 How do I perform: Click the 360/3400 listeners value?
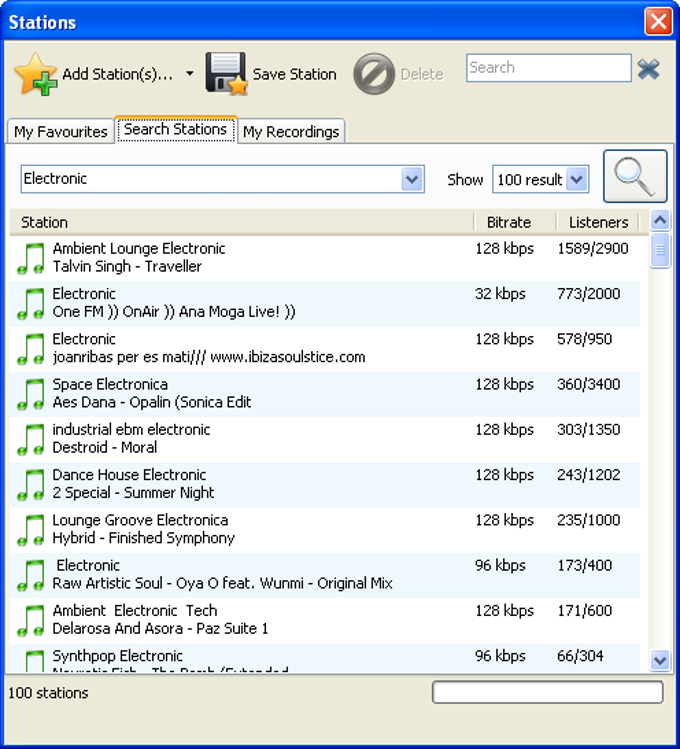[x=588, y=384]
